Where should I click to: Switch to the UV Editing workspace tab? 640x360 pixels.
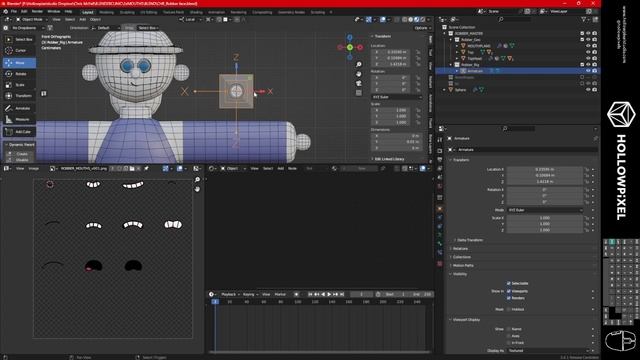[149, 12]
